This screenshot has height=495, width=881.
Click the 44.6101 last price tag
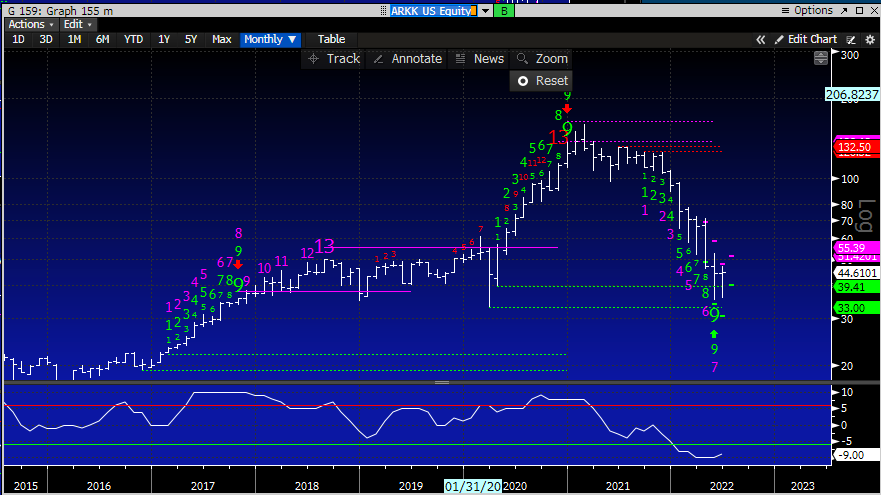(856, 273)
